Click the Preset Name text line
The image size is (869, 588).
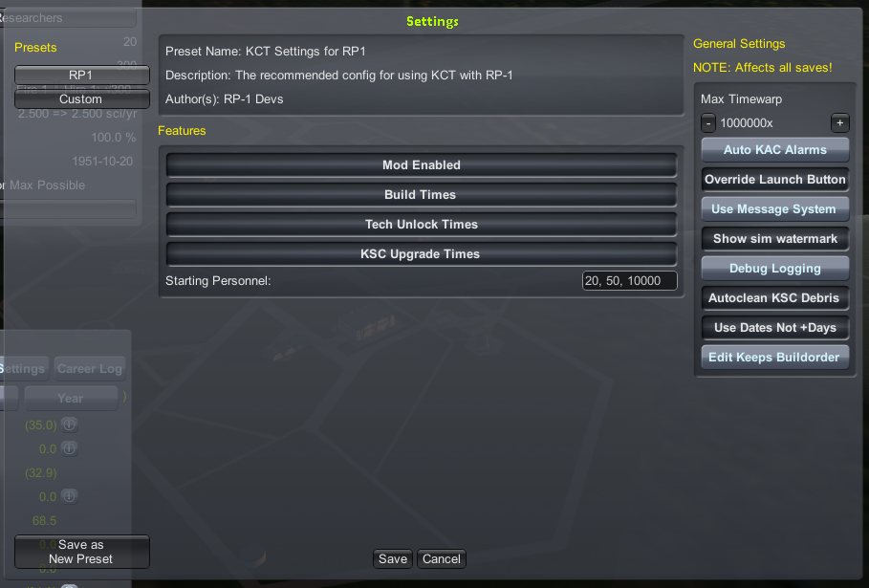266,52
